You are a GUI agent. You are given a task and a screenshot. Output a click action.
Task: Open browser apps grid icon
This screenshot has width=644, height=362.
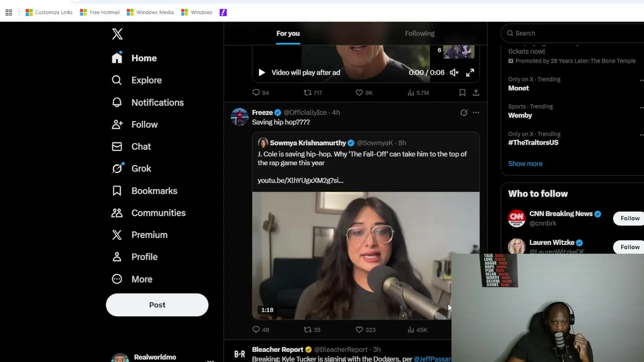point(9,13)
